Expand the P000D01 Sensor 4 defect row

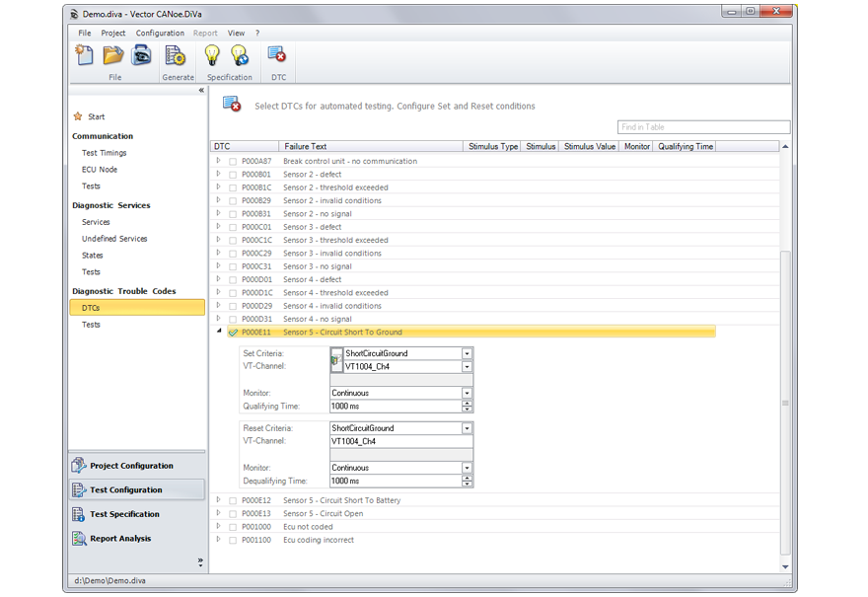click(219, 278)
